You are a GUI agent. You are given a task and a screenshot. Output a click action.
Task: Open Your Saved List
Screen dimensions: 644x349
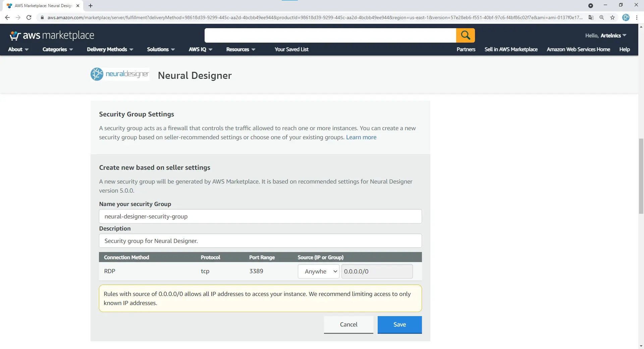point(291,49)
